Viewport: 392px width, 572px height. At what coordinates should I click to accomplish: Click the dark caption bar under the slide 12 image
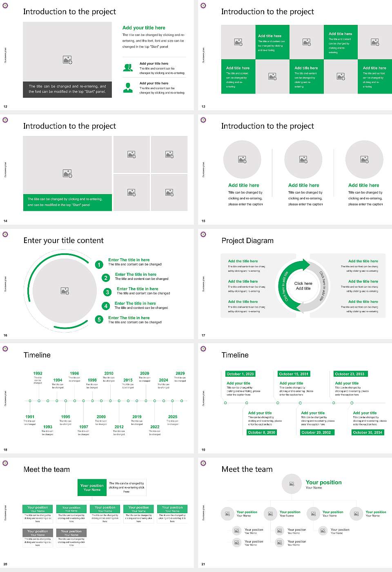[67, 89]
